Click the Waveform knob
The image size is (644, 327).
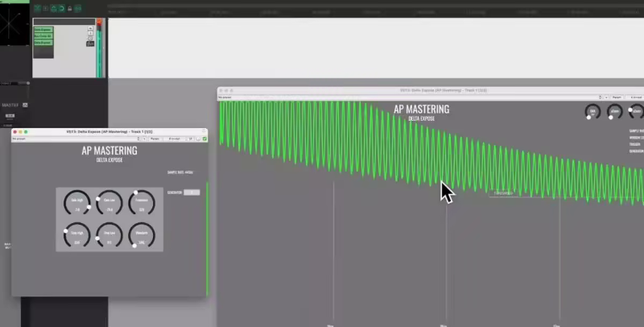tap(141, 236)
